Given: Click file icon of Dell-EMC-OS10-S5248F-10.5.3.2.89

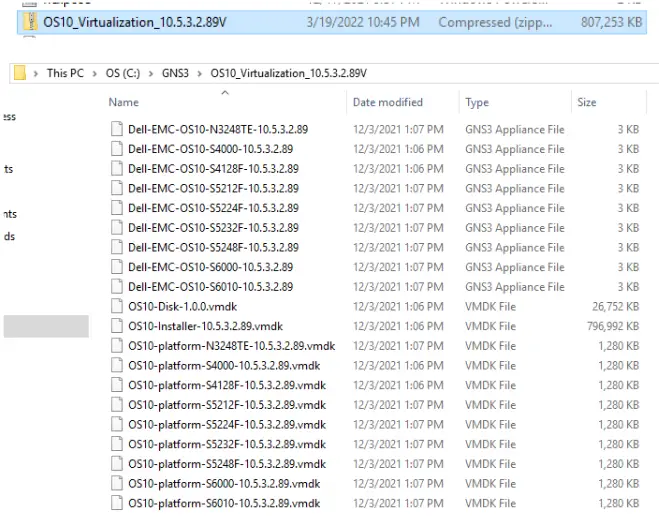Looking at the screenshot, I should (117, 247).
